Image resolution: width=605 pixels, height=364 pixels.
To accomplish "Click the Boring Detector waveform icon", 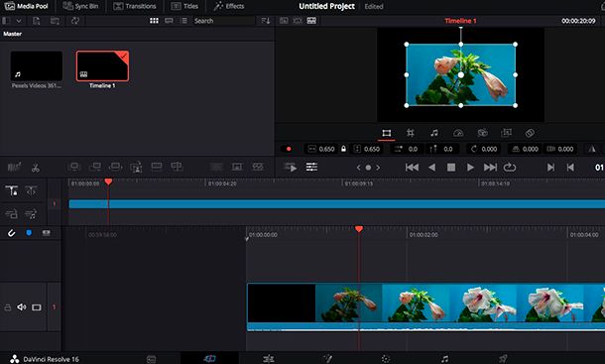I will (14, 168).
